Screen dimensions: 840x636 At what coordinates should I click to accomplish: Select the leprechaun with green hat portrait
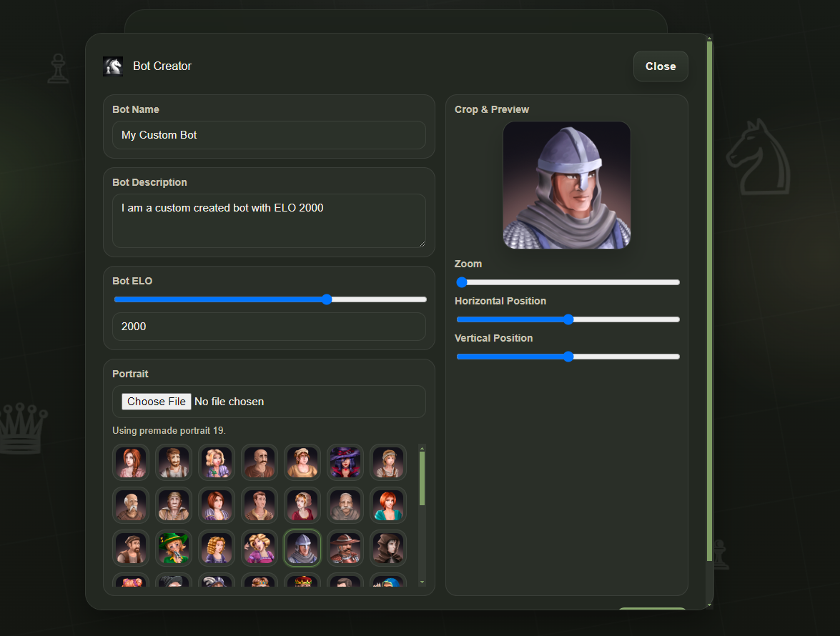(x=174, y=548)
